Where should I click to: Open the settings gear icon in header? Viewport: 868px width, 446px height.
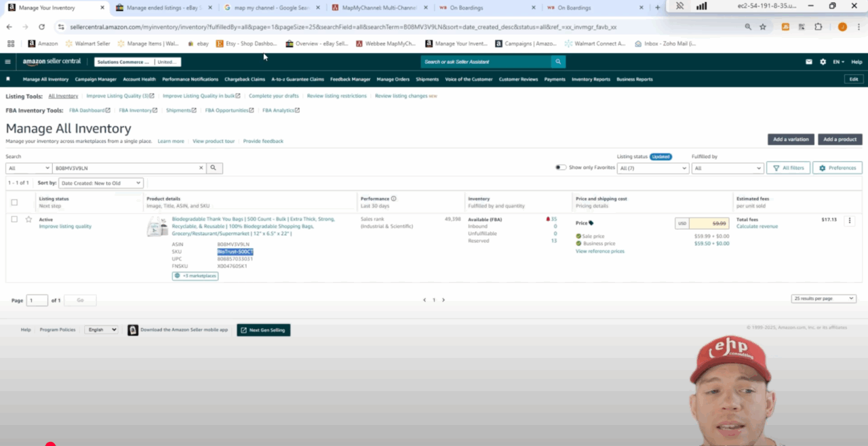point(823,62)
